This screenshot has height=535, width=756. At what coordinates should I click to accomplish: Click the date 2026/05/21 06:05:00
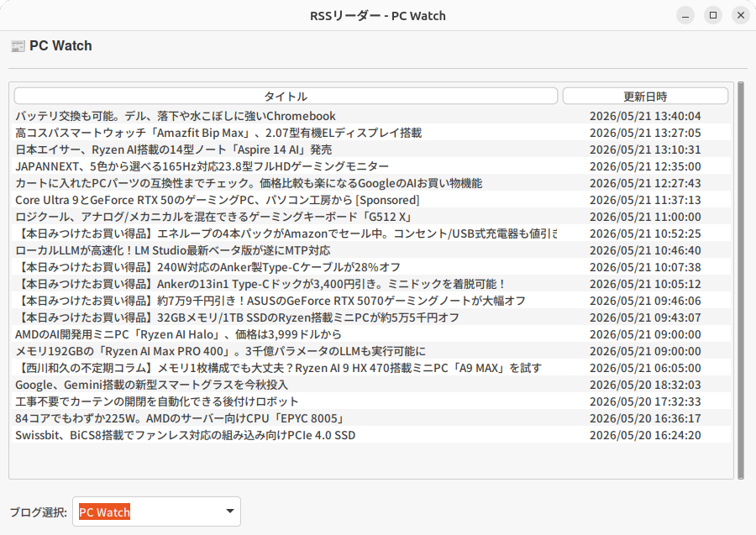(x=645, y=368)
